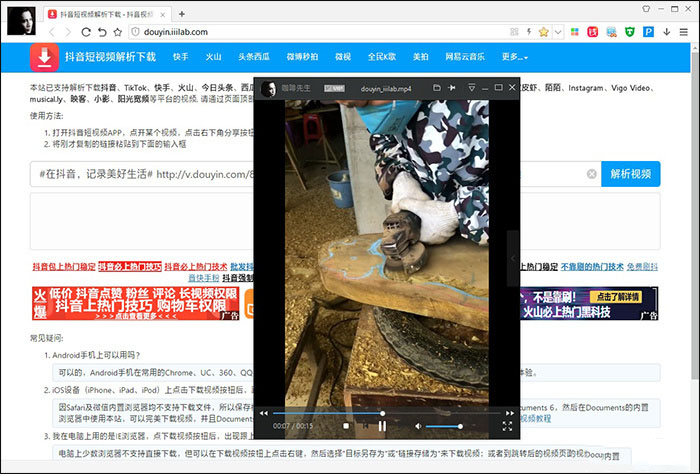700x474 pixels.
Task: Open the highlighted 抖音必上热门技巧 link
Action: (x=130, y=266)
